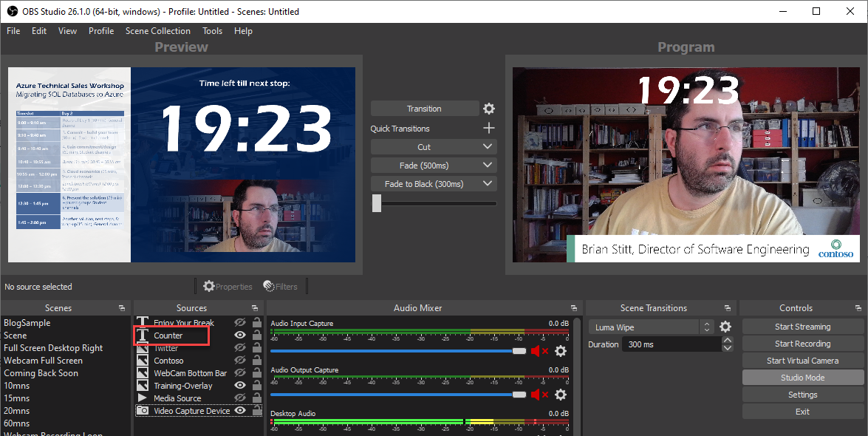Image resolution: width=868 pixels, height=436 pixels.
Task: Show the Twitter source
Action: [239, 347]
